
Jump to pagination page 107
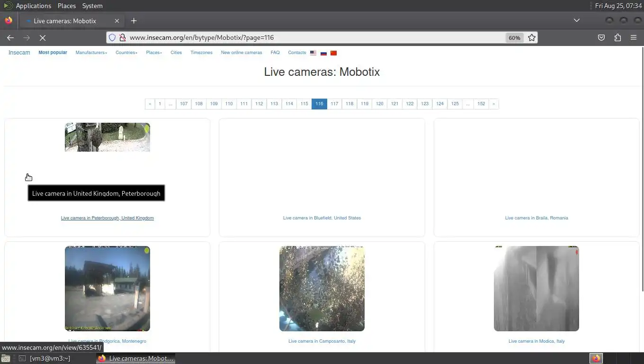[x=184, y=104]
